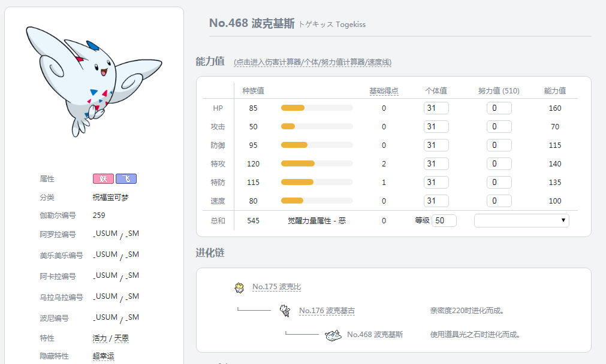Focus the 攻击 individual value field
The height and width of the screenshot is (364, 606).
tap(436, 126)
